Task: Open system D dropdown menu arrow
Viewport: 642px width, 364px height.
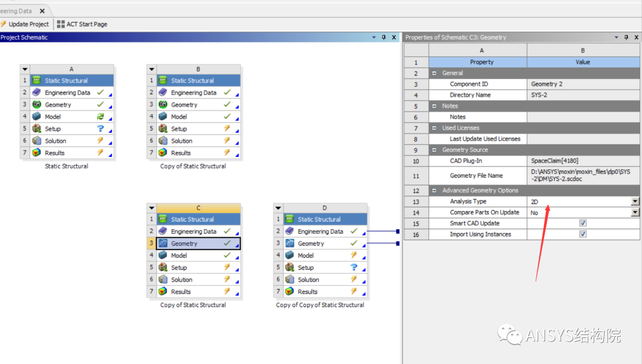Action: [x=278, y=208]
